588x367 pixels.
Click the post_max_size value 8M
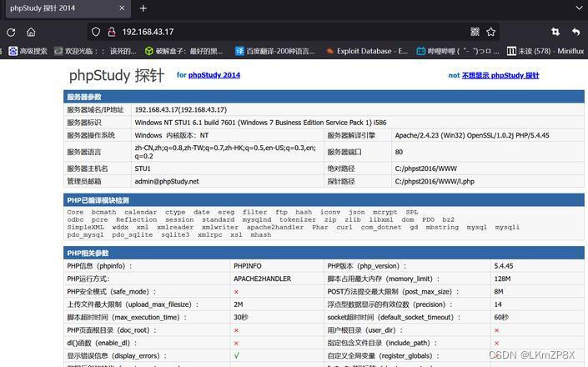(x=499, y=292)
